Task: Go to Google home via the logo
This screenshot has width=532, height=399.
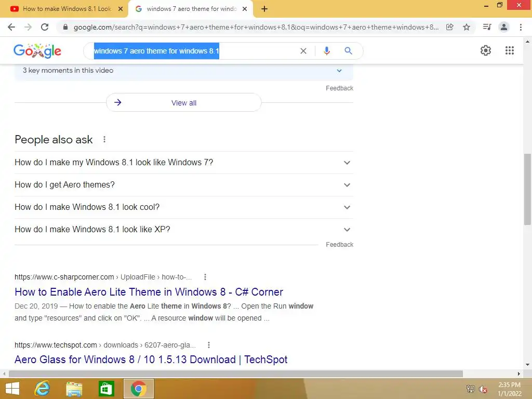Action: (x=37, y=51)
